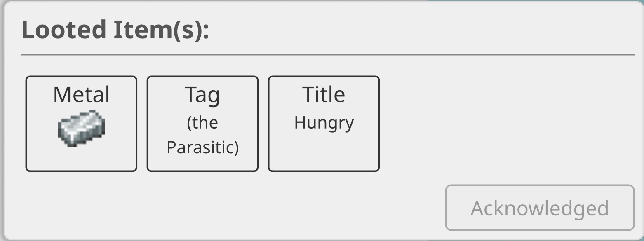Click the "(the" text in Tag card
Viewport: 644px width, 241px height.
(x=202, y=123)
